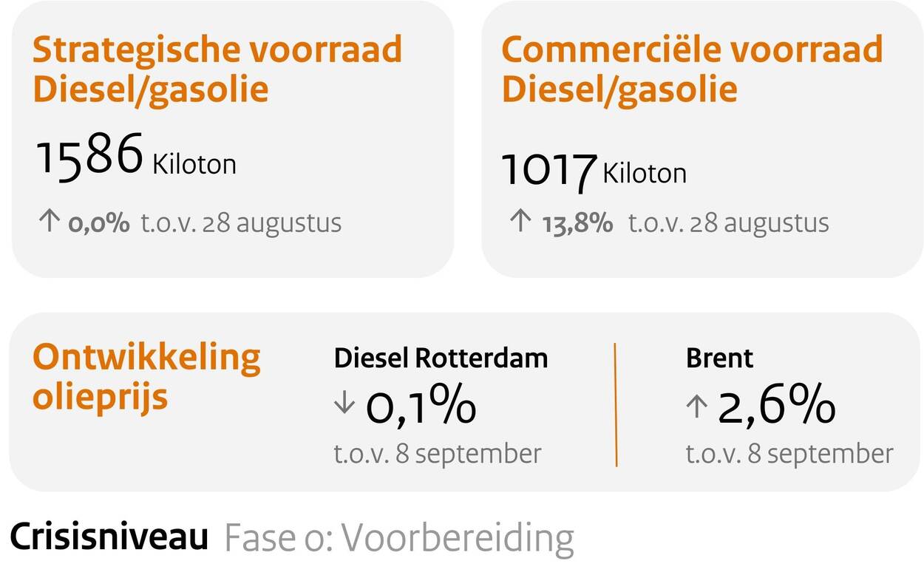Click t.o.v. 28 augustus in strategic card

tap(241, 222)
